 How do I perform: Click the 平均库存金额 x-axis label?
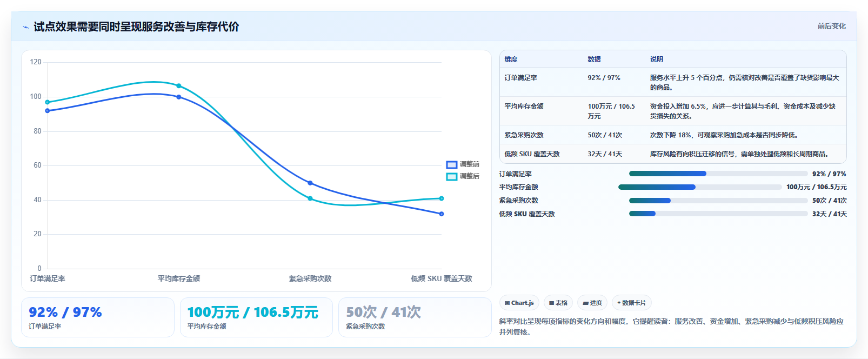pos(179,279)
